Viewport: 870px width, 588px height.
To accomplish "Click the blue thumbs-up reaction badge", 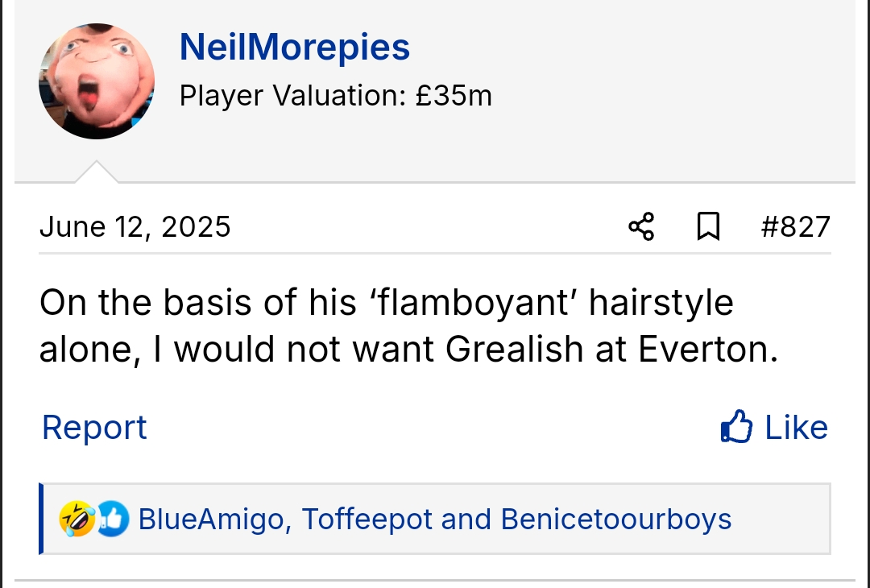I will (x=112, y=519).
